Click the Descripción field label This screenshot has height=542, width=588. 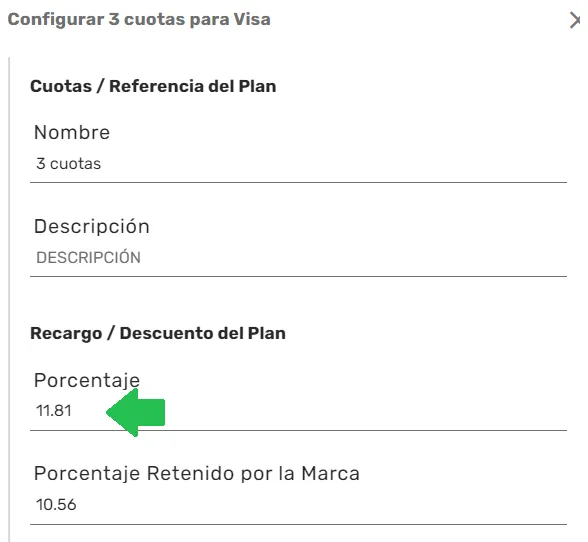tap(92, 226)
